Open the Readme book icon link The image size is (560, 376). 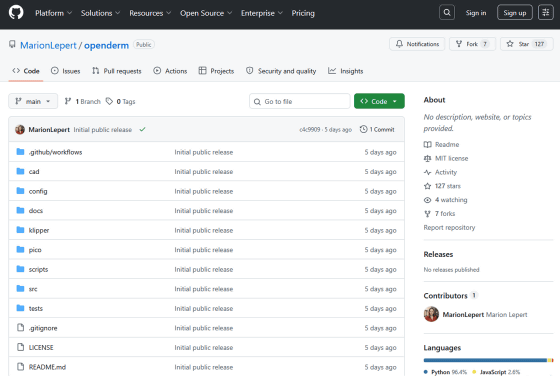click(428, 144)
